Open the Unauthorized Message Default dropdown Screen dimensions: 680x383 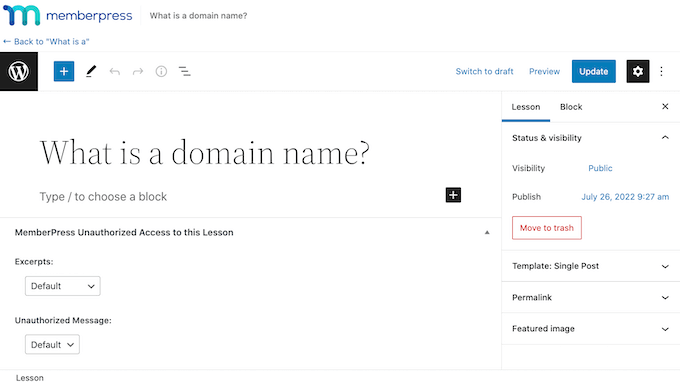(52, 344)
